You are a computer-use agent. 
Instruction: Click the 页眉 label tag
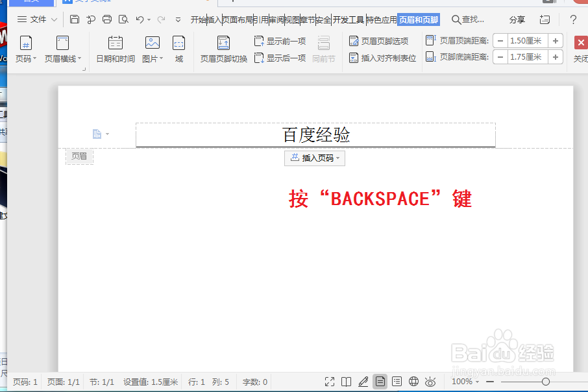(x=79, y=156)
